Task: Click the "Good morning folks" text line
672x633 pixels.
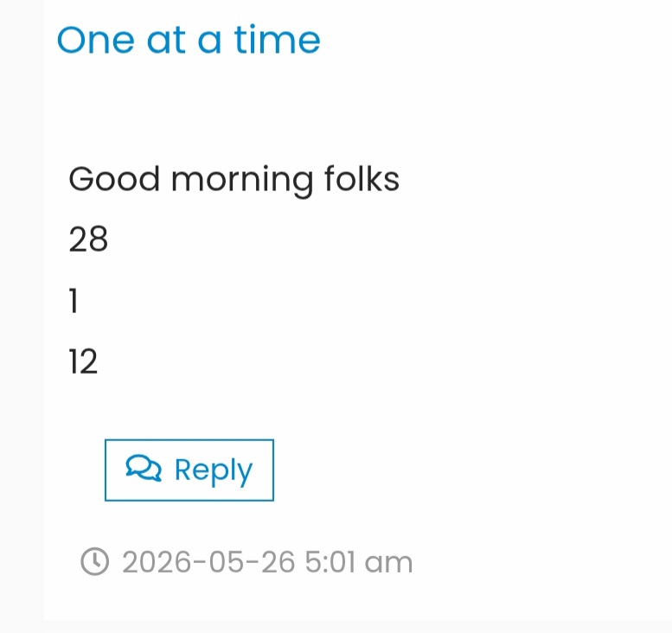Action: tap(234, 180)
